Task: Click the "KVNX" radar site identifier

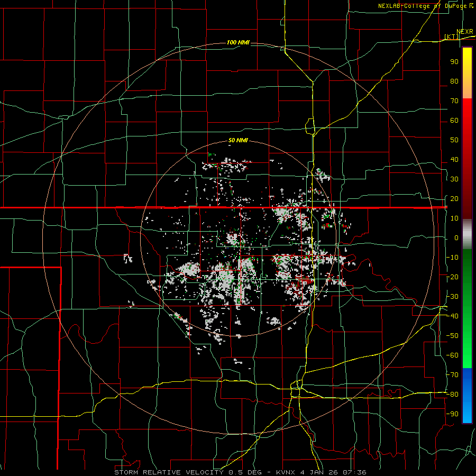Action: click(x=285, y=472)
